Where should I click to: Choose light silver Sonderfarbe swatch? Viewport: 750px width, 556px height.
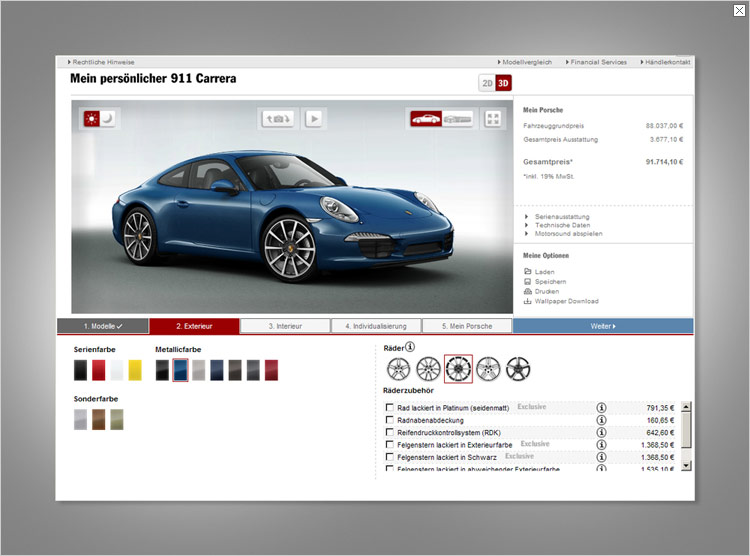pos(80,420)
